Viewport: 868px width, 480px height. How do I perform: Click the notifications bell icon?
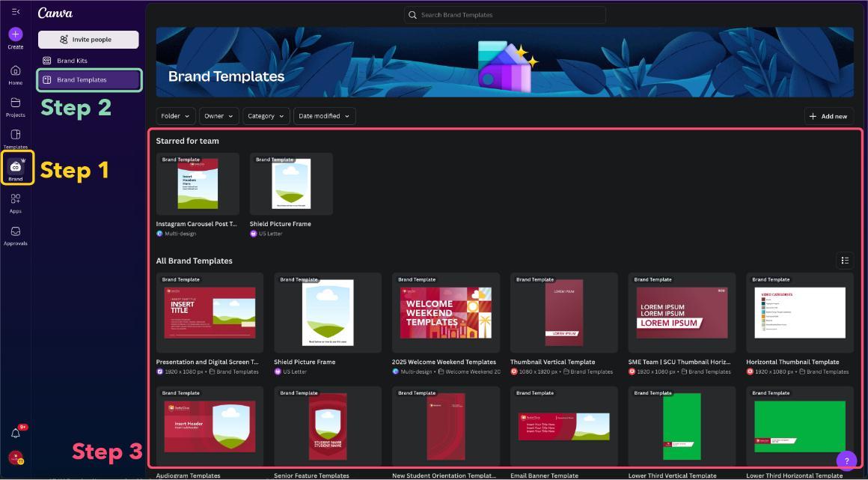point(15,433)
